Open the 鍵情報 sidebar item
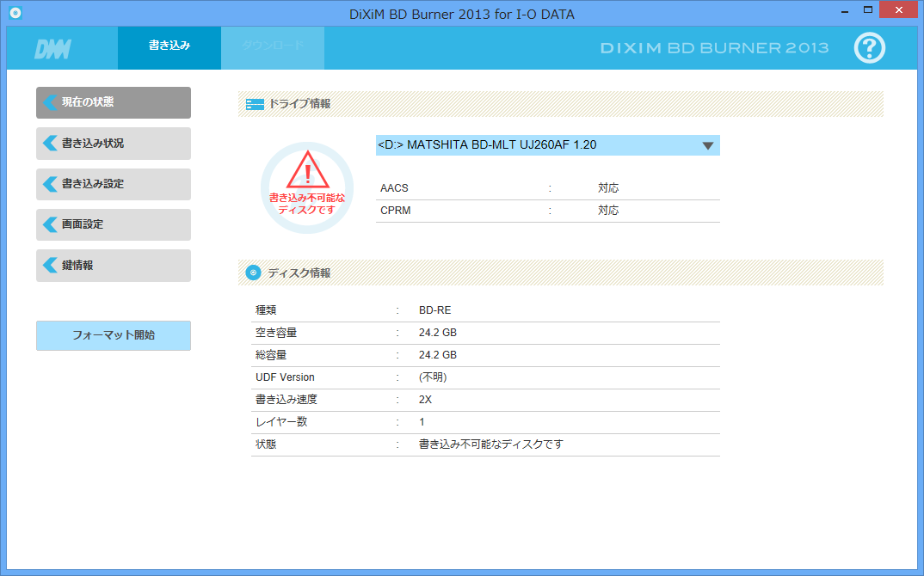Screen dimensions: 924x576 pos(114,265)
